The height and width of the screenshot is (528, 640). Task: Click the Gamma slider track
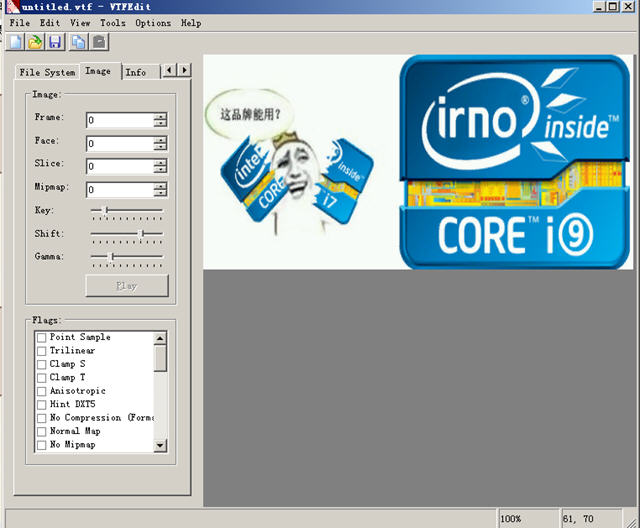126,257
